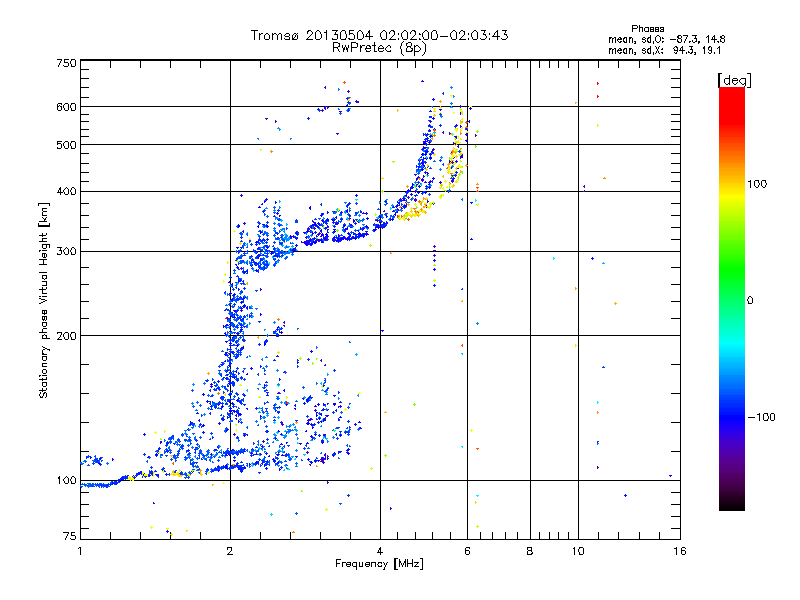Click the '[deg]' colorbar unit label
This screenshot has width=800, height=600.
pyautogui.click(x=734, y=80)
